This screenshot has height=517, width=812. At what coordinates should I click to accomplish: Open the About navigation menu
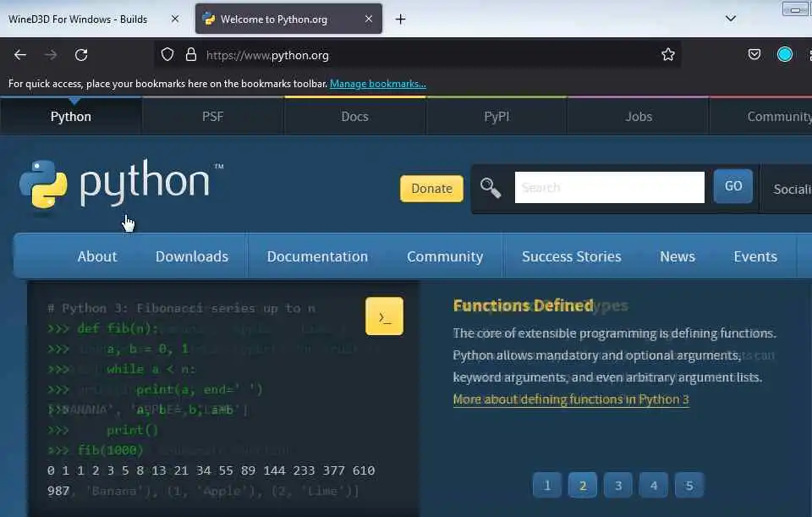pos(97,256)
